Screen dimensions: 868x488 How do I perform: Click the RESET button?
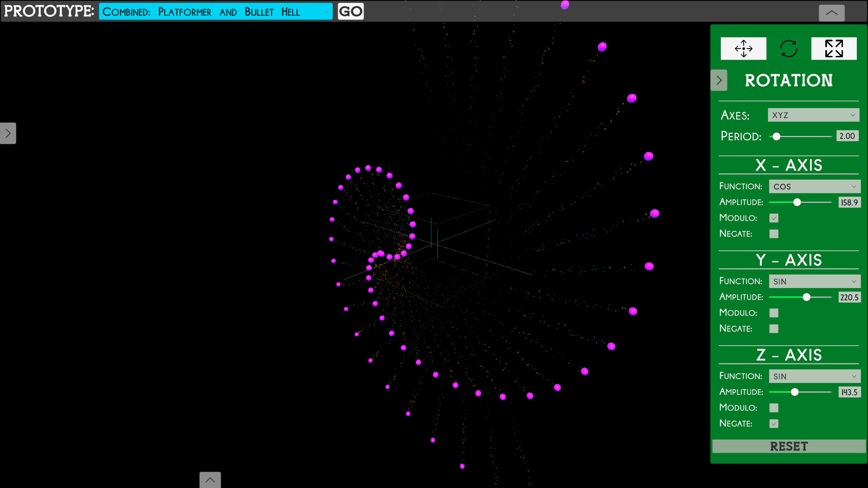(x=789, y=446)
